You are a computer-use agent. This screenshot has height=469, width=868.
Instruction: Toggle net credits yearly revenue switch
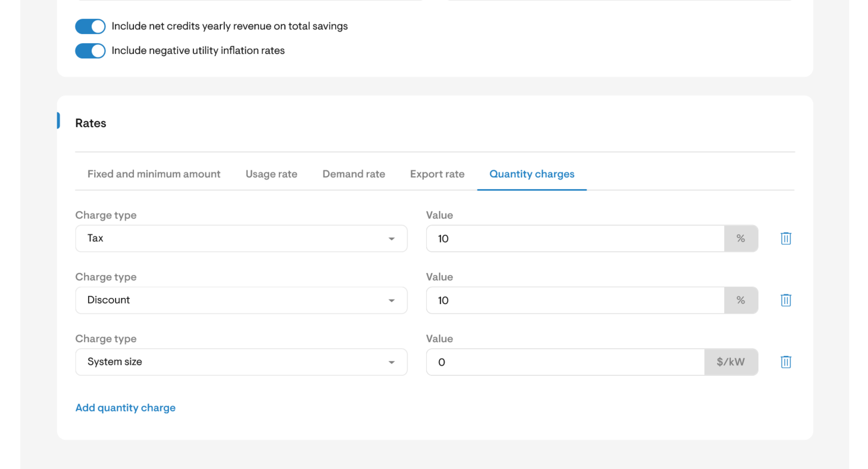click(x=90, y=26)
